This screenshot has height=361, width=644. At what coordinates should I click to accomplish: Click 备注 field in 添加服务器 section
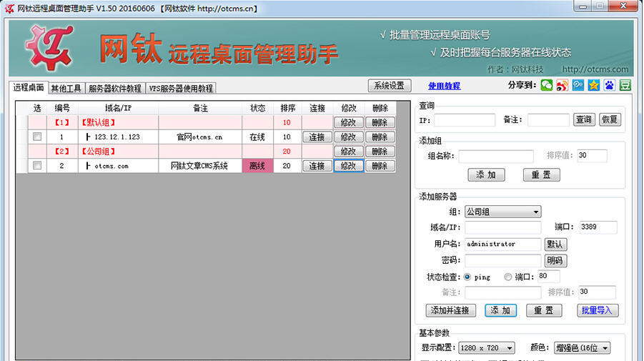[x=503, y=292]
